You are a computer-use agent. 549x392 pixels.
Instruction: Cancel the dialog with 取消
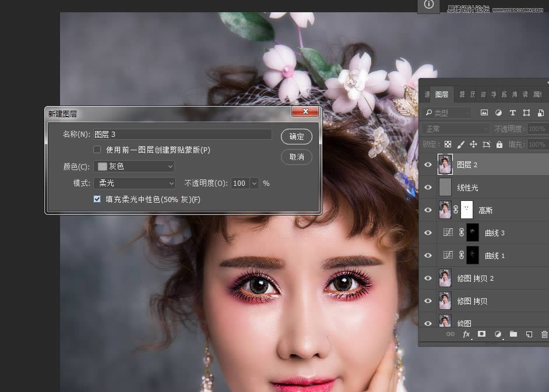click(297, 157)
